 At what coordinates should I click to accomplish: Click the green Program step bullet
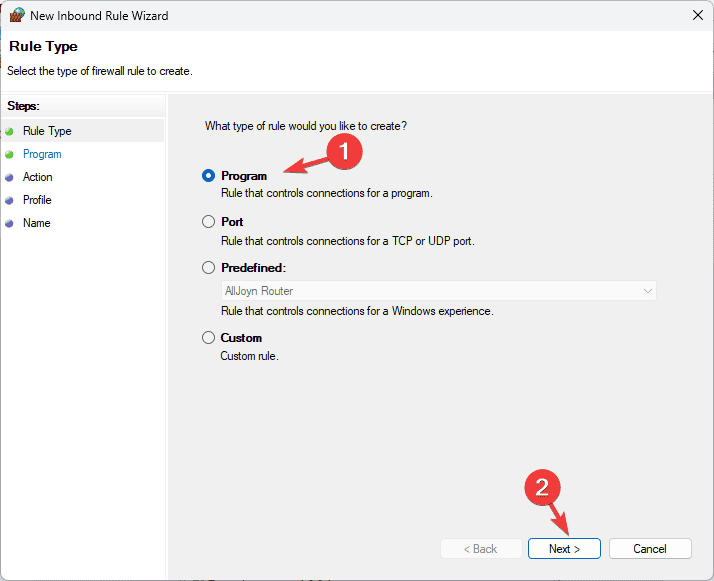coord(10,154)
